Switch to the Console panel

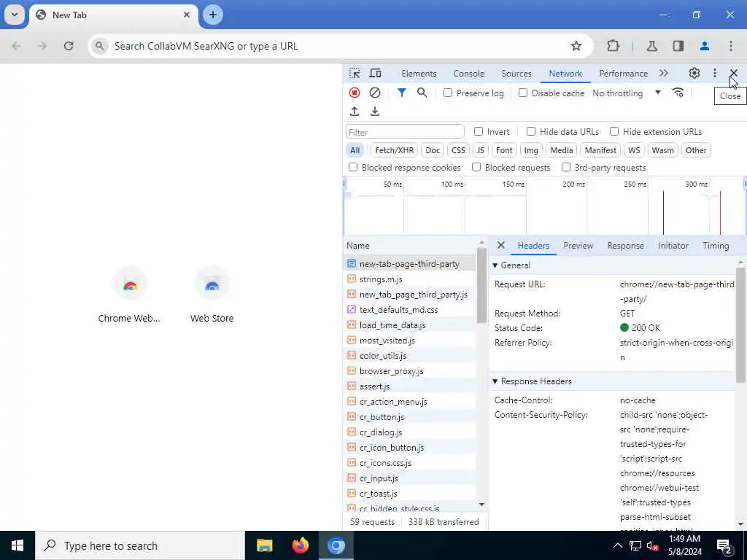click(x=469, y=74)
